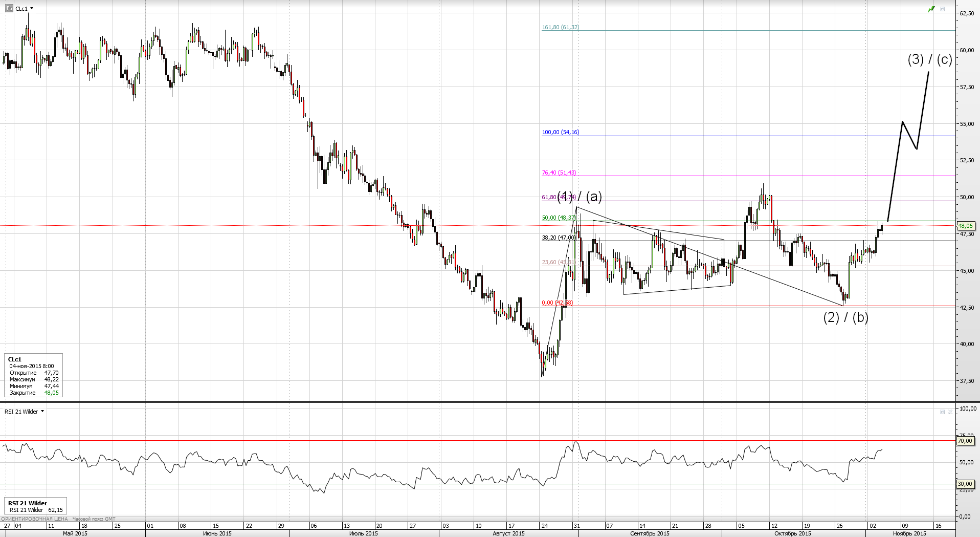
Task: Open the RSI 21 Wilder dropdown
Action: pyautogui.click(x=42, y=412)
